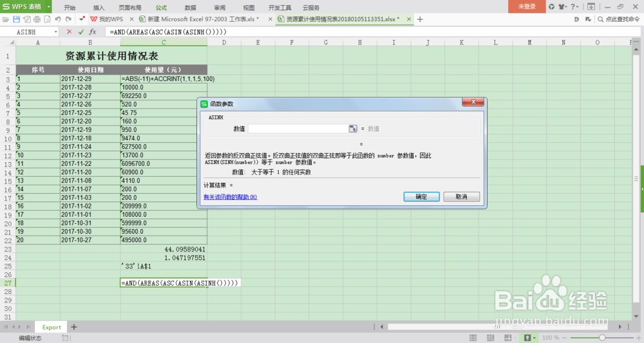Open file icon in quick access toolbar
Screen dimensions: 644x343
6,19
